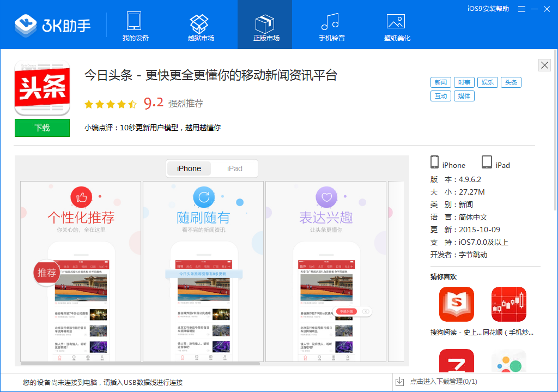
Task: Click the app title 今日头条 heading
Action: coord(211,75)
